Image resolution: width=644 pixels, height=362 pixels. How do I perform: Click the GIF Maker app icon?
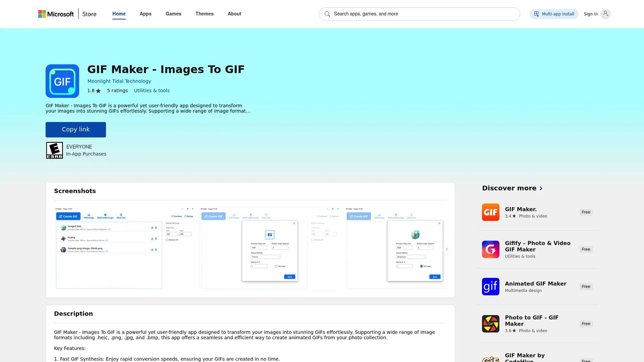point(62,81)
